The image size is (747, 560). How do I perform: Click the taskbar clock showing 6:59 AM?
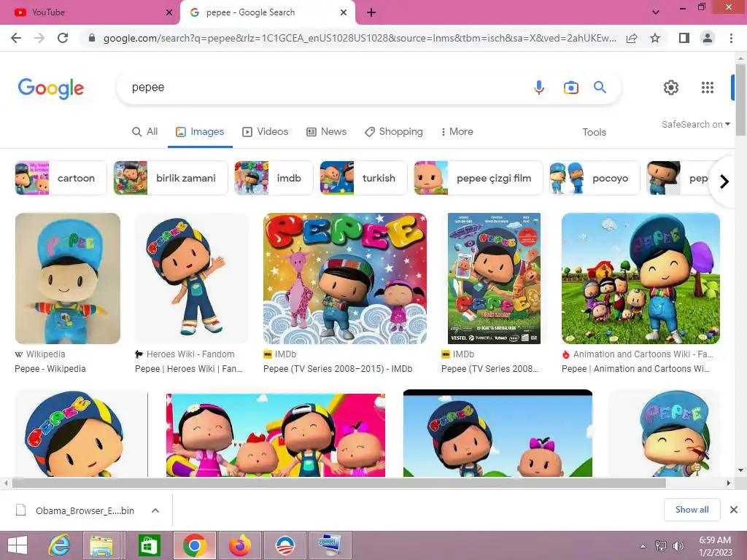[715, 546]
